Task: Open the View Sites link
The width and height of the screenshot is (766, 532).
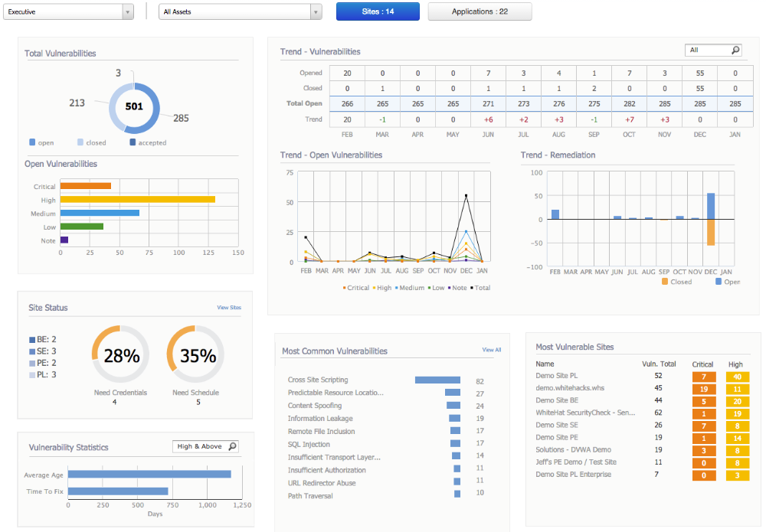Action: (229, 308)
